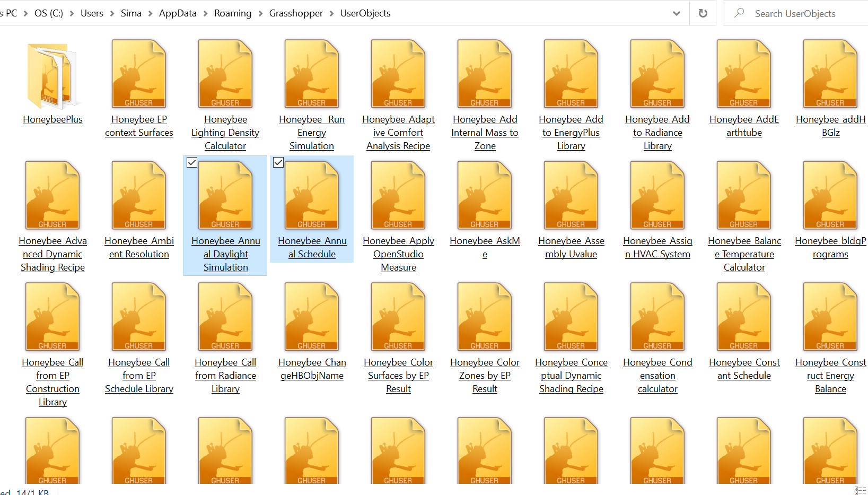Select the Honeybee Constant Schedule file icon
The height and width of the screenshot is (495, 868).
pyautogui.click(x=744, y=317)
